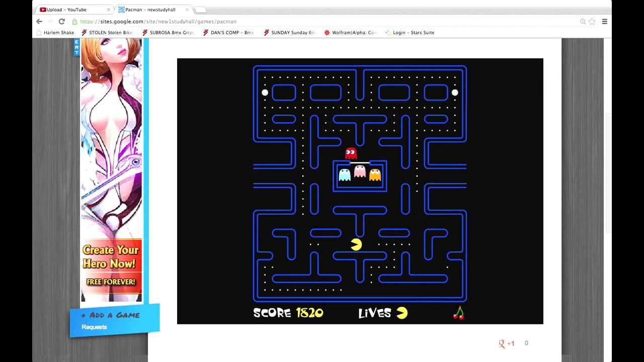Open the Harlem Shake bookmark

(x=55, y=33)
